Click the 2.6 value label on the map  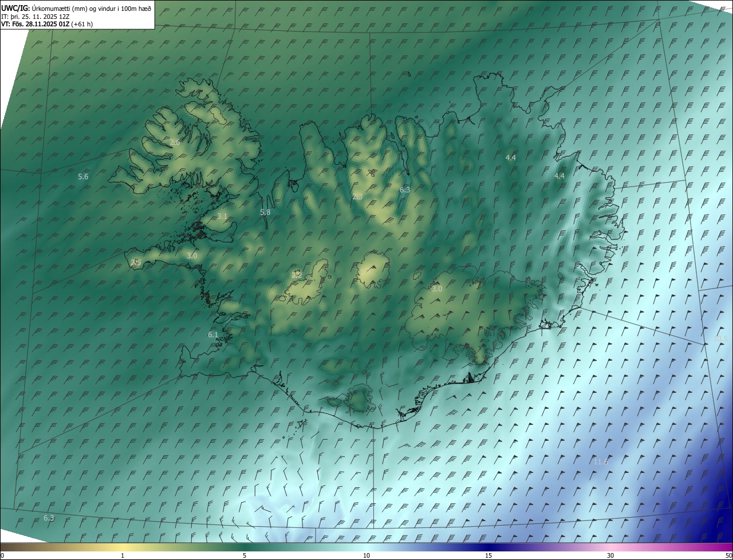175,142
